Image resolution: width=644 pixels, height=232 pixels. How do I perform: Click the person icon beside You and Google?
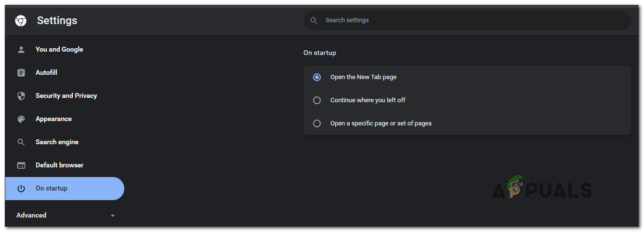[21, 50]
